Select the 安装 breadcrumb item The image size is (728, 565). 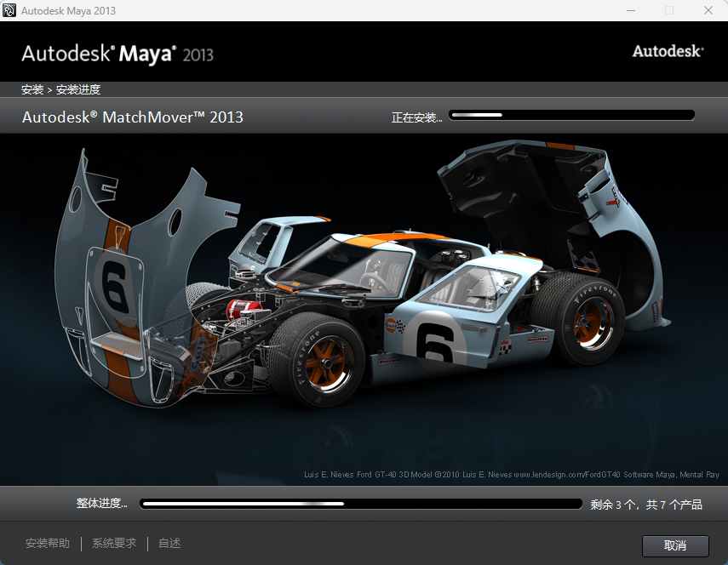pos(29,88)
